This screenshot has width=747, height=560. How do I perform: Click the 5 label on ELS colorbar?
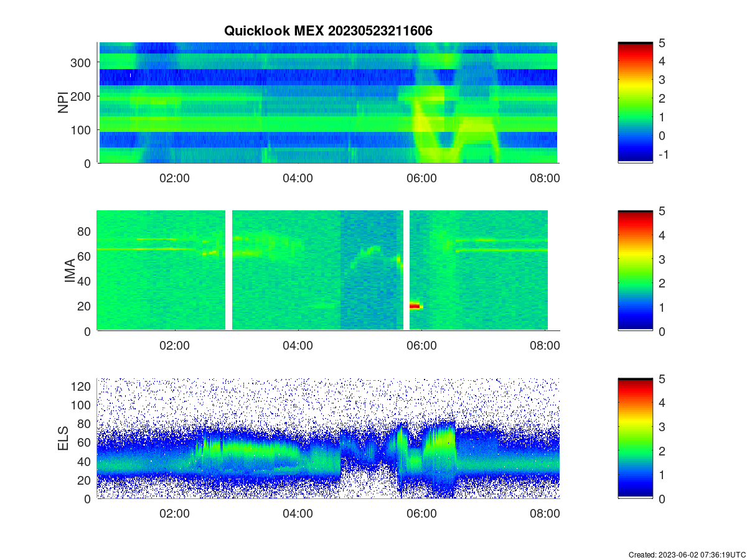(662, 378)
